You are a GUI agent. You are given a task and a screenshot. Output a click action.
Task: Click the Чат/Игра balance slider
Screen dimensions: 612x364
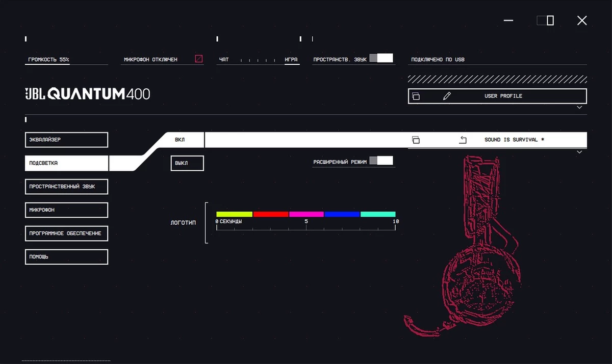257,60
